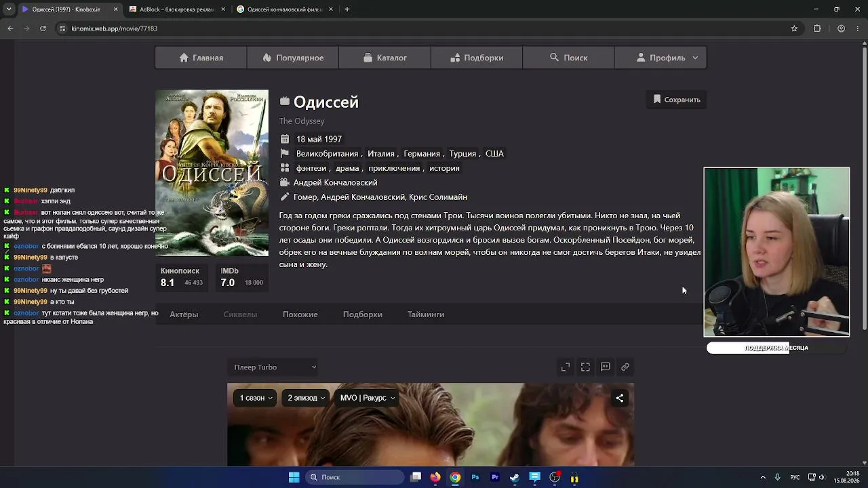Switch to the Сиквелы tab
The width and height of the screenshot is (868, 488).
click(240, 314)
